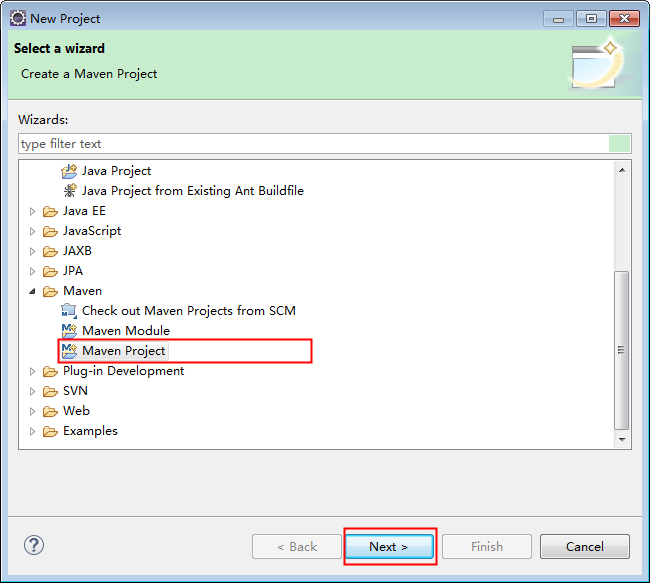Select 'Maven Project' text
Image resolution: width=650 pixels, height=583 pixels.
[x=124, y=351]
